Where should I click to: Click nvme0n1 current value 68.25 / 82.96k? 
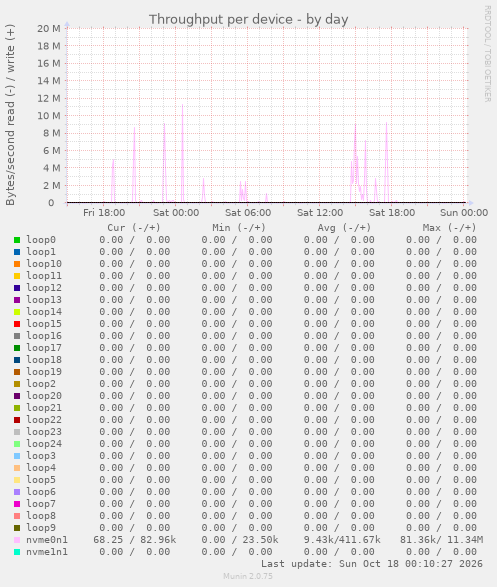pos(134,540)
